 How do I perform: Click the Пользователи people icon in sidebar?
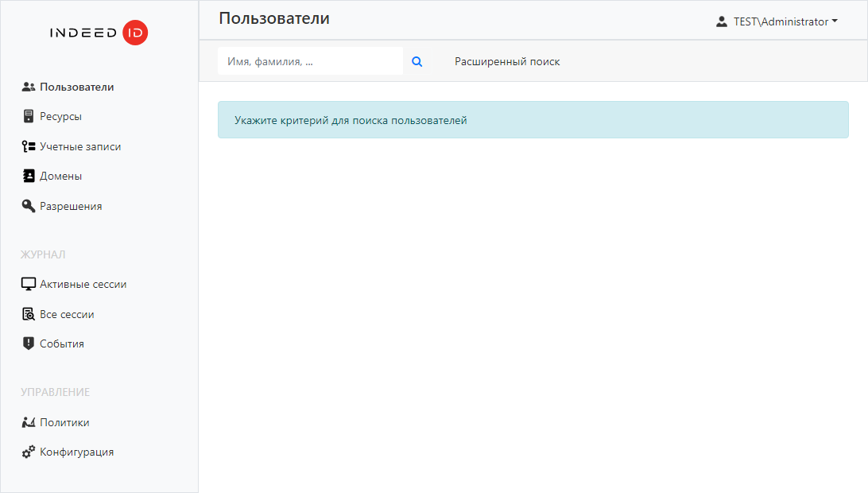[x=29, y=87]
